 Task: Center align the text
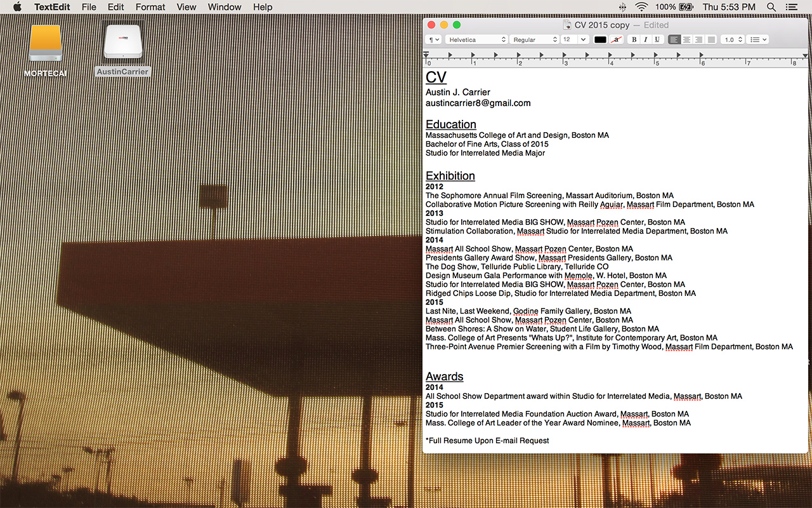[x=686, y=39]
